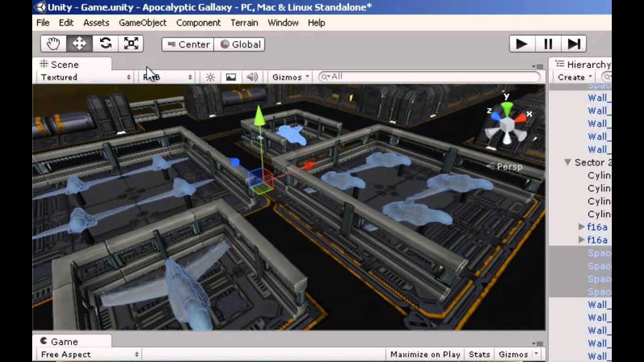Screen dimensions: 644x362
Task: Click the Step frame button
Action: tap(574, 44)
